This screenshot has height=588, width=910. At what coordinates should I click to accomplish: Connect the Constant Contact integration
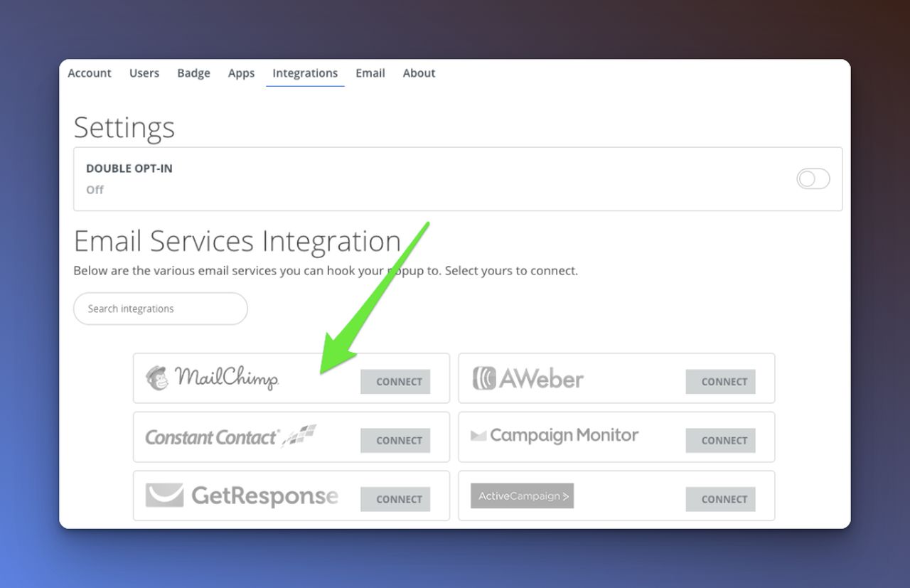coord(395,441)
